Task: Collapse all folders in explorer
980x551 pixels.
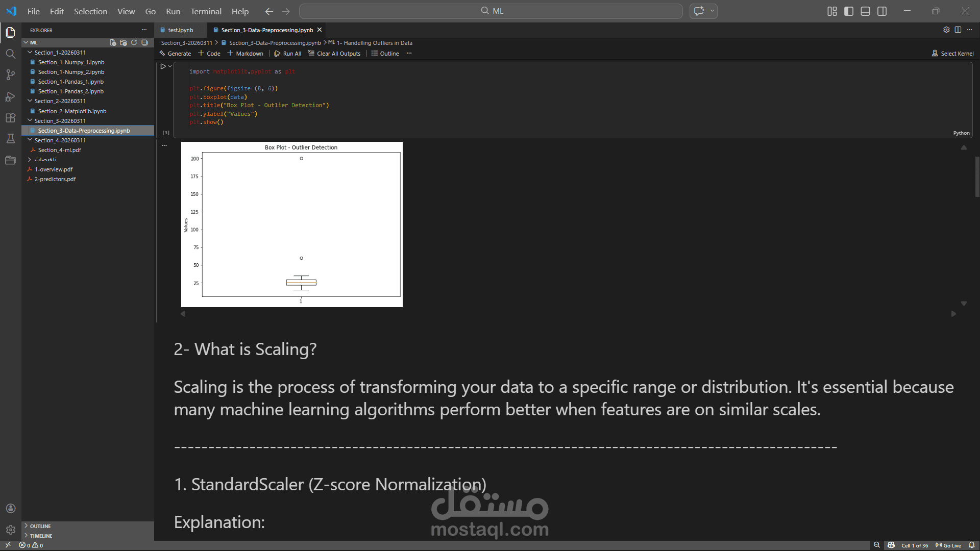Action: coord(145,43)
